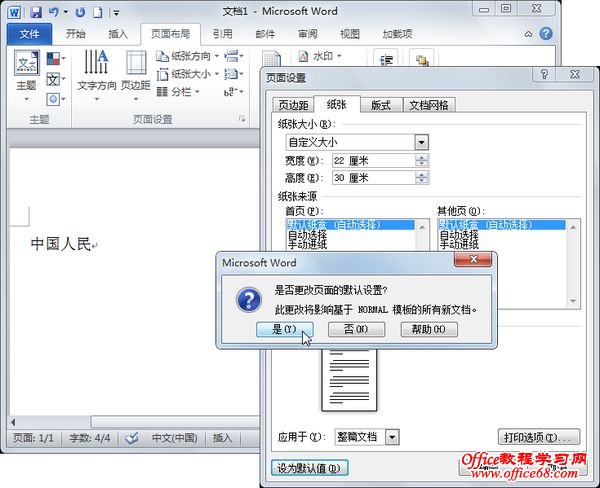This screenshot has width=600, height=488.
Task: Click the 帮助(H) button in message box
Action: (429, 329)
